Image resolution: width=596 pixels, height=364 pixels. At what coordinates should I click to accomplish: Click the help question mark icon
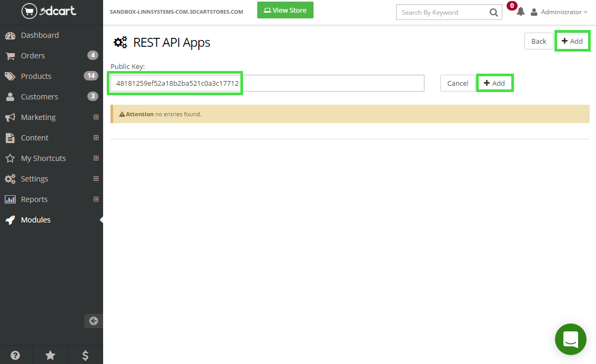pos(16,355)
